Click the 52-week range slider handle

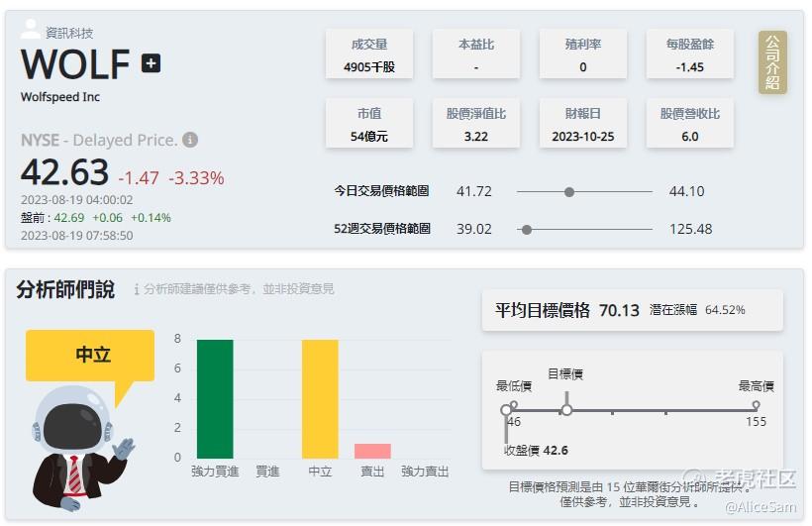pyautogui.click(x=527, y=230)
